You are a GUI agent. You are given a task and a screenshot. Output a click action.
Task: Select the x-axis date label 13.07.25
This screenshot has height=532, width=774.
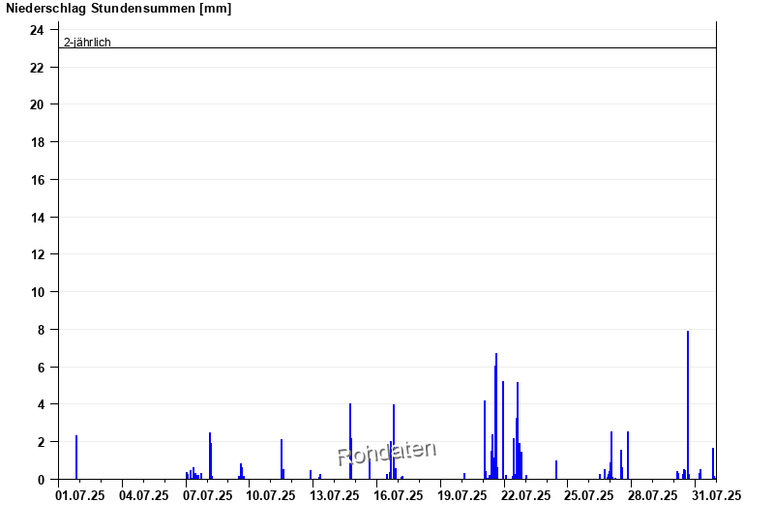[336, 495]
